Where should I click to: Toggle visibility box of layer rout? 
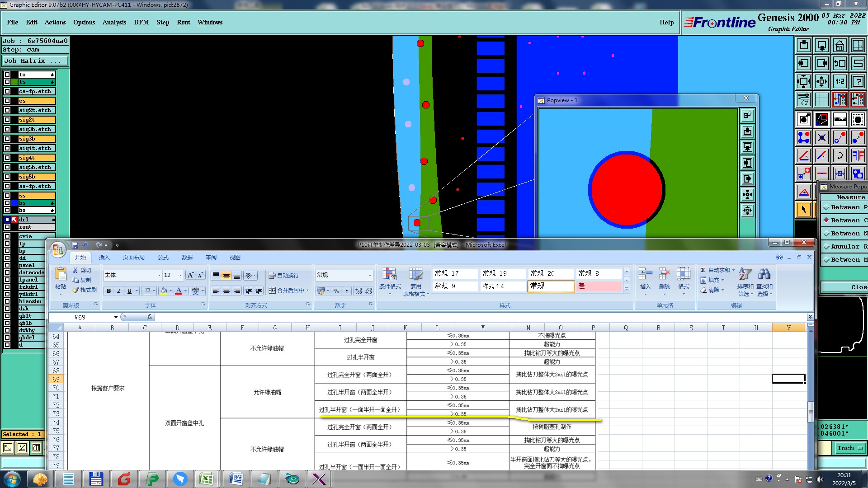click(x=7, y=227)
